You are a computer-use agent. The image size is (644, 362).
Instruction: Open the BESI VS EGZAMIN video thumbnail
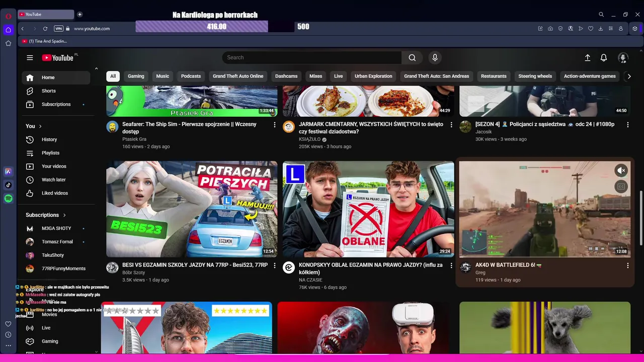coord(192,209)
